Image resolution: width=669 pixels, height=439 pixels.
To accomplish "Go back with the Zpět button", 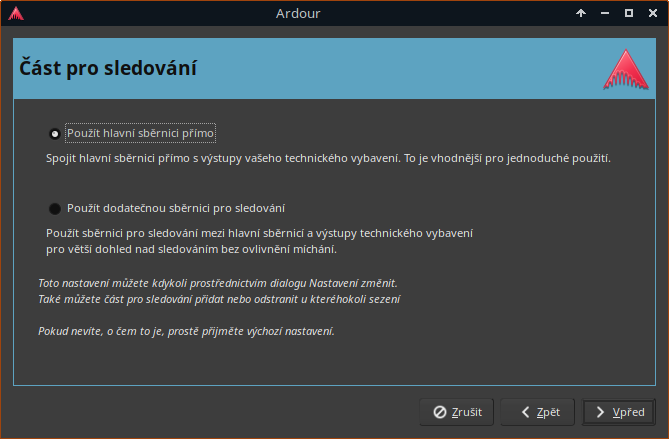I will (538, 412).
